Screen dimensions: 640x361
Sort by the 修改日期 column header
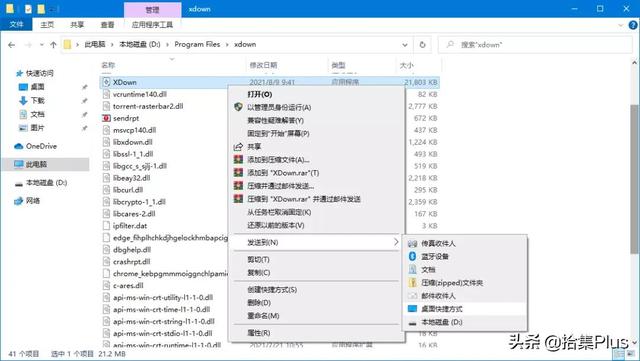pos(263,65)
